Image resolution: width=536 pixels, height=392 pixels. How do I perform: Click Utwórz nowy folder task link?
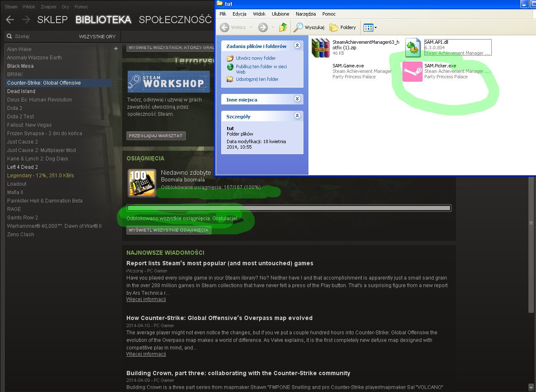pyautogui.click(x=255, y=58)
